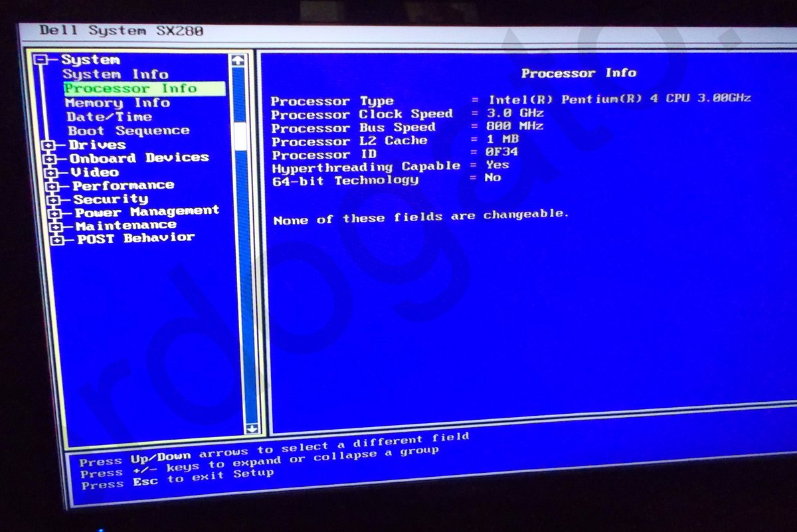Click the scrollbar up arrow
Image resolution: width=797 pixels, height=532 pixels.
237,58
